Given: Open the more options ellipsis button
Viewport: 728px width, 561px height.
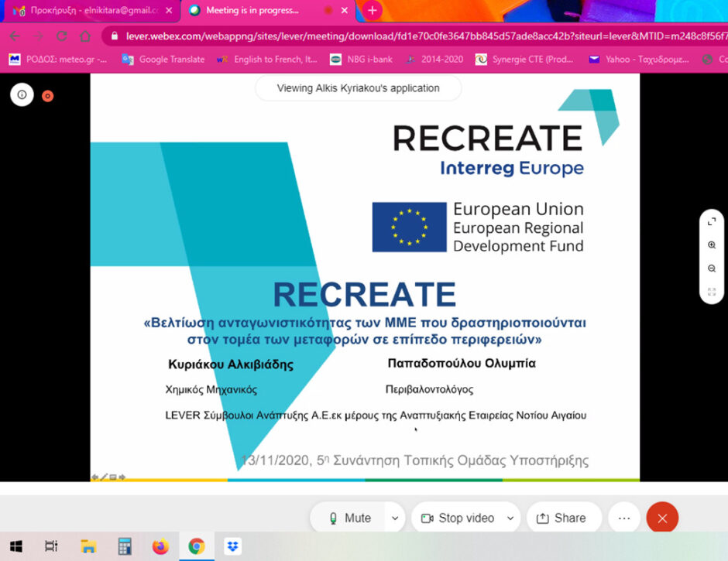Looking at the screenshot, I should coord(624,518).
